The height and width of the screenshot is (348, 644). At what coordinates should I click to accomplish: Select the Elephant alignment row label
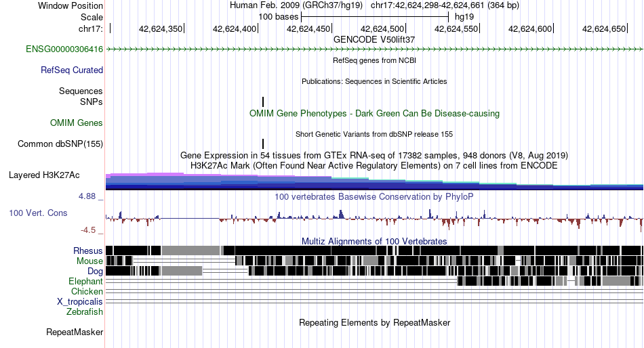tap(85, 281)
